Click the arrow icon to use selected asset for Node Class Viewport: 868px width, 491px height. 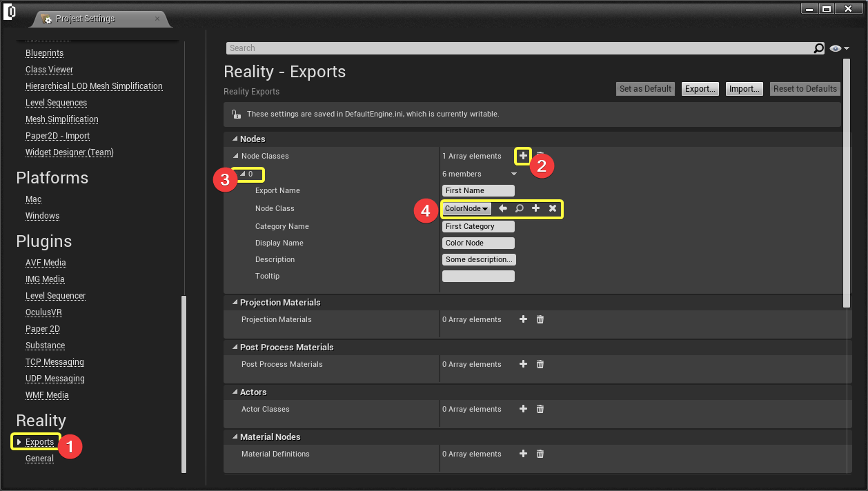pos(503,208)
